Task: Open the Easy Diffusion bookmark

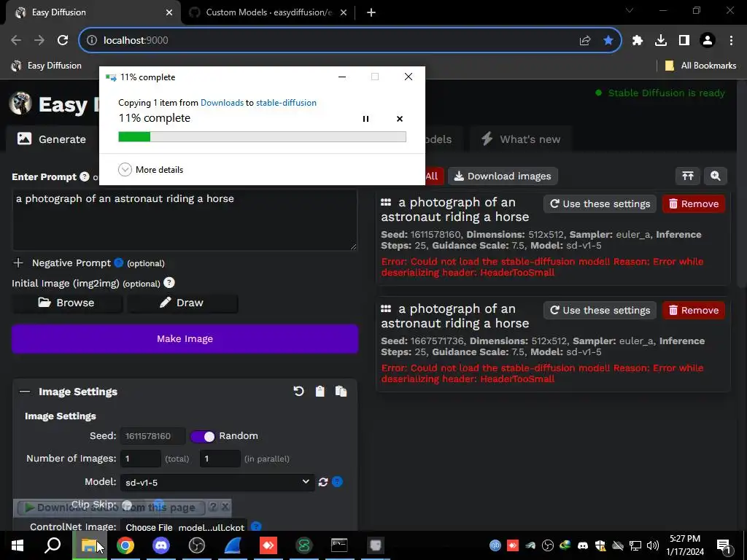Action: point(47,66)
